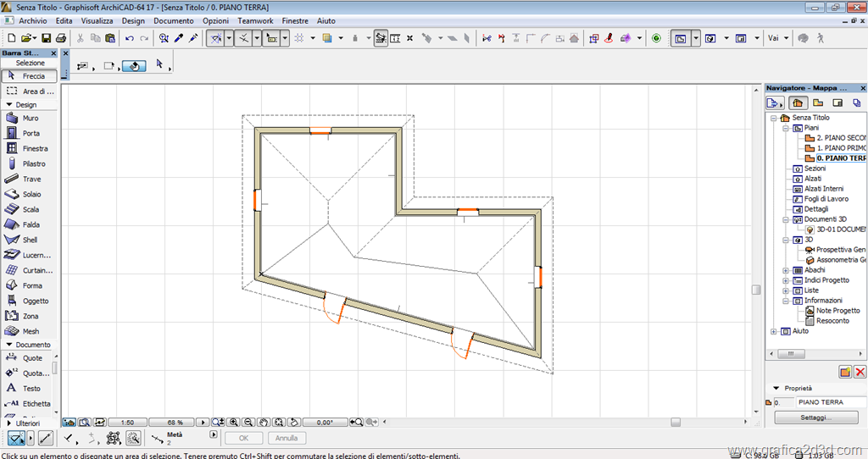Click the eyedropper pick-up parameters icon
Image resolution: width=868 pixels, height=459 pixels.
click(x=179, y=38)
